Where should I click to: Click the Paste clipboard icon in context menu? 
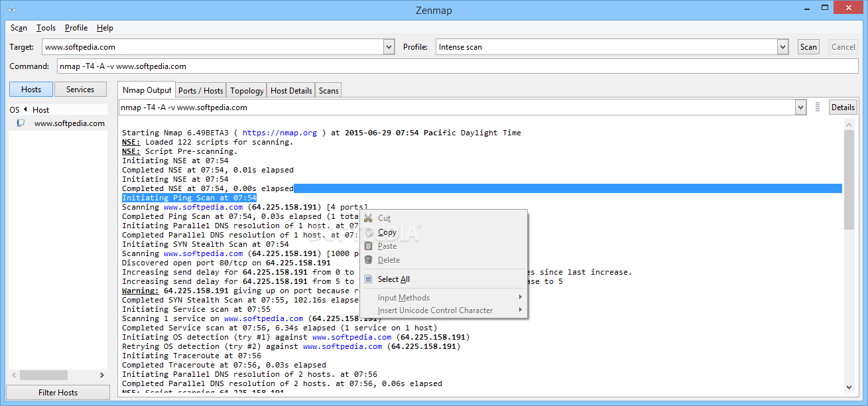(368, 246)
